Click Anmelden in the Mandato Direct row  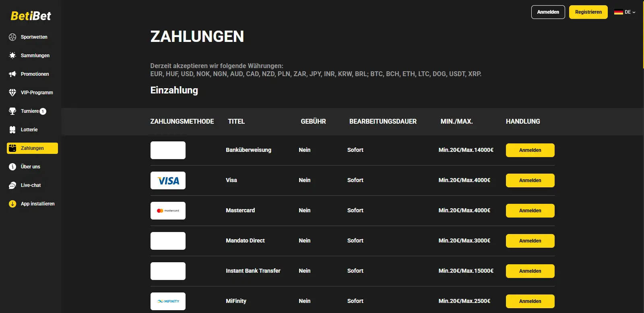point(530,241)
